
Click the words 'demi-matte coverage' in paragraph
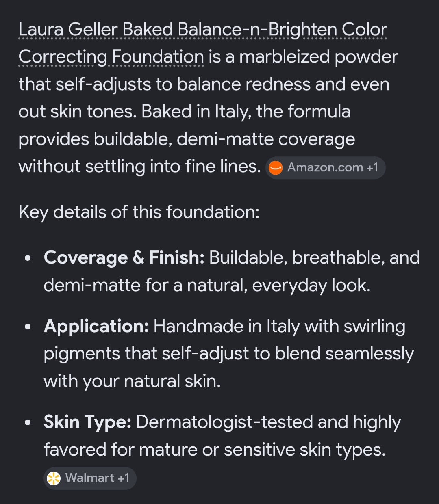(x=266, y=139)
